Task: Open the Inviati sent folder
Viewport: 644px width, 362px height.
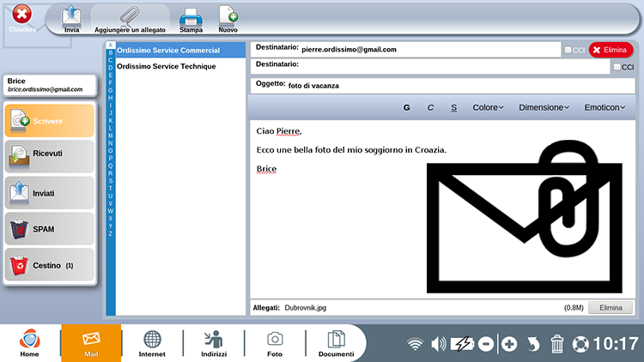Action: [x=49, y=193]
